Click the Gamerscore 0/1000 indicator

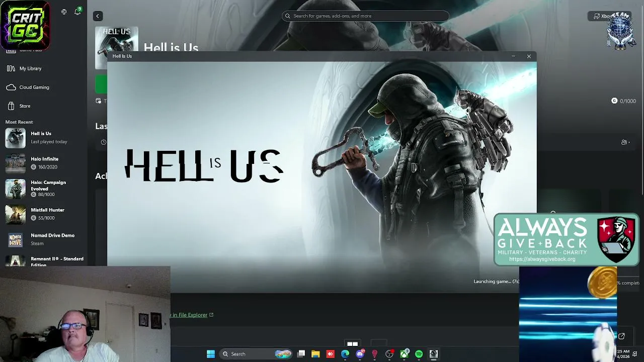624,101
